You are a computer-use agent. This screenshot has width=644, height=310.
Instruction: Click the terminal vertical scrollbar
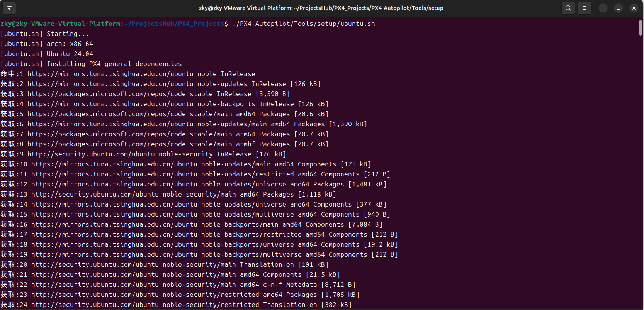pyautogui.click(x=641, y=28)
